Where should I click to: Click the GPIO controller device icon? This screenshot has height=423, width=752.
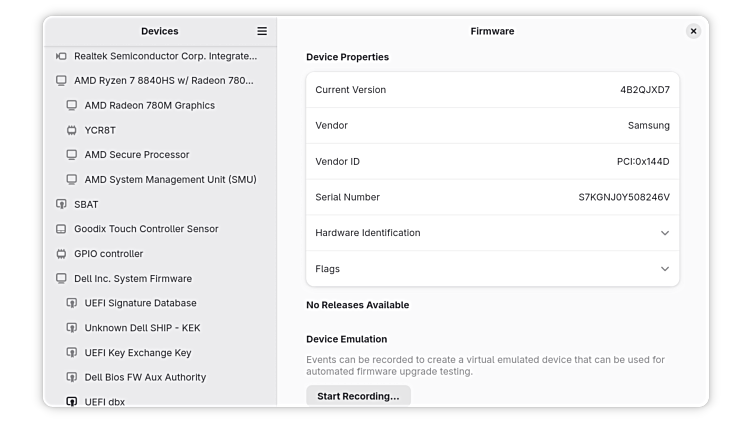(x=61, y=254)
